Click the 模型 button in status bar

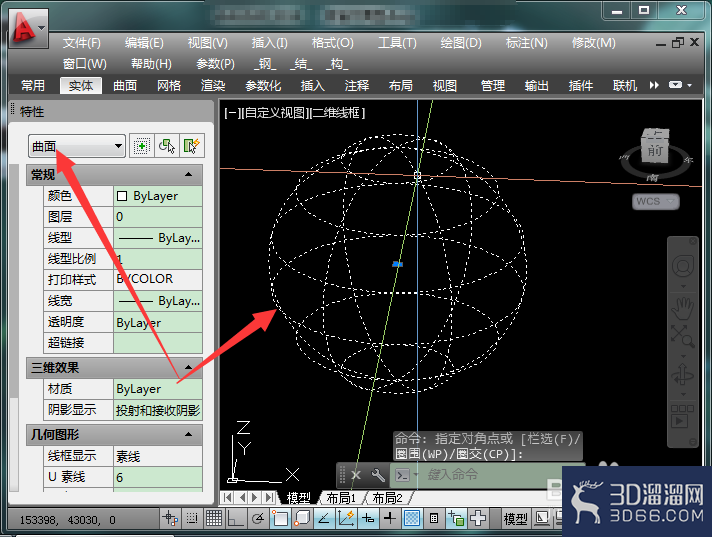click(516, 518)
